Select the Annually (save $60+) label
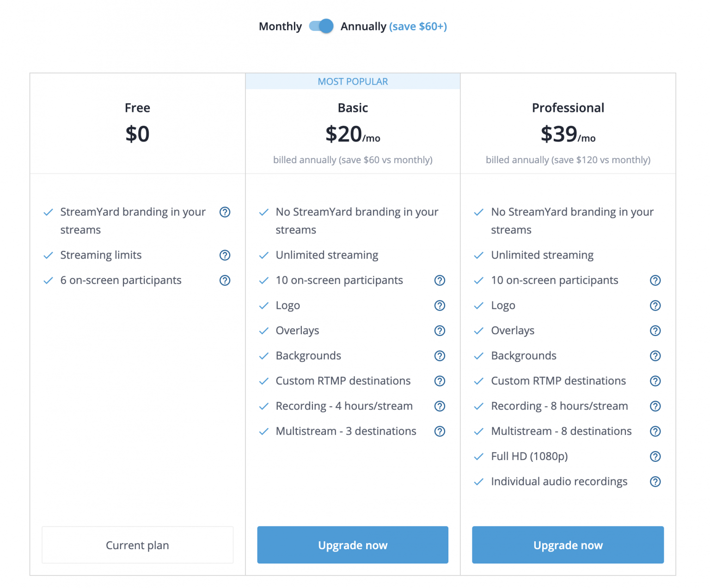Viewport: 710px width, 588px height. click(x=394, y=26)
